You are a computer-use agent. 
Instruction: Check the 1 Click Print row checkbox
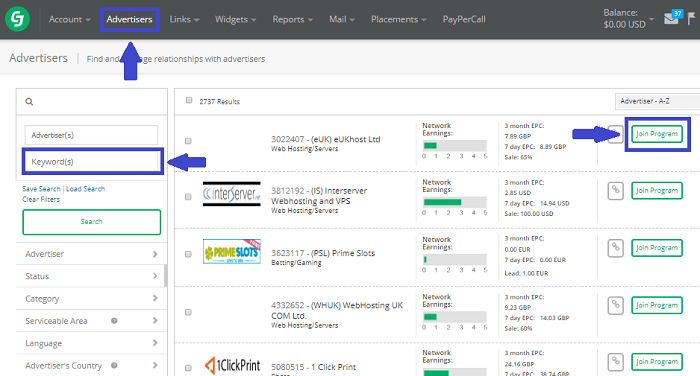tap(188, 368)
